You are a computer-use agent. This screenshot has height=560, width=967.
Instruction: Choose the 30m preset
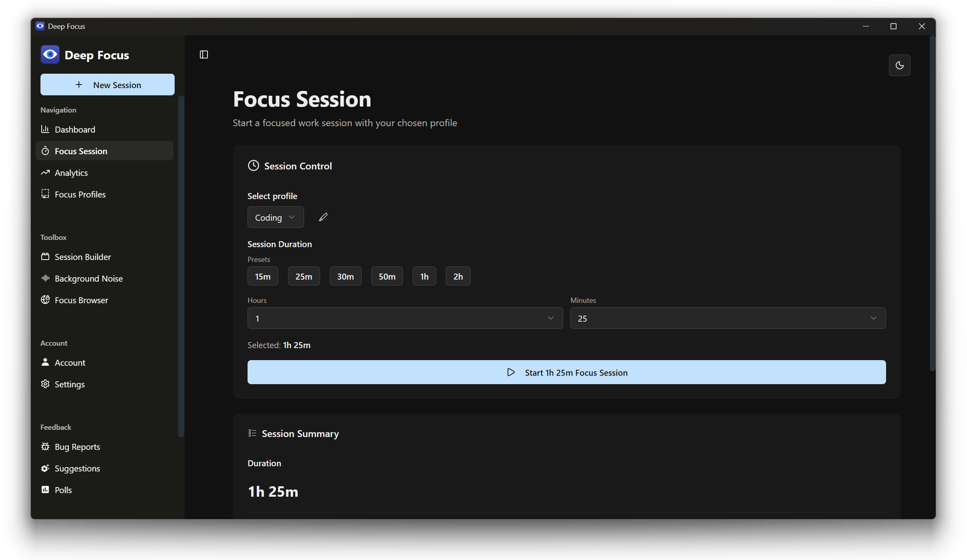(x=345, y=276)
